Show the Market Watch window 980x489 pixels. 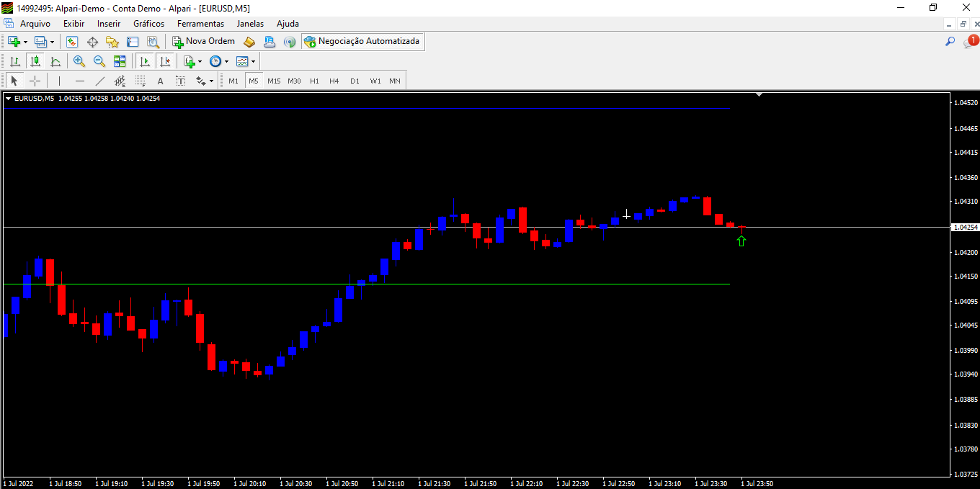click(72, 42)
